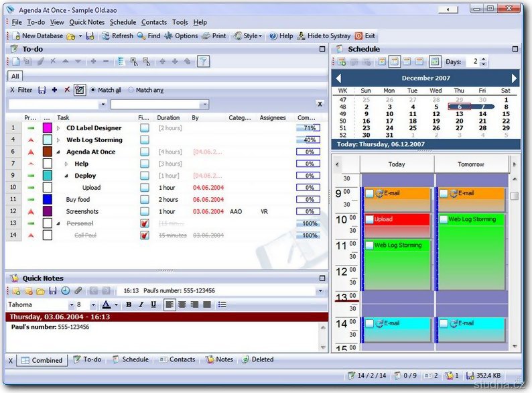
Task: Open the Tahoma font dropdown
Action: (63, 305)
